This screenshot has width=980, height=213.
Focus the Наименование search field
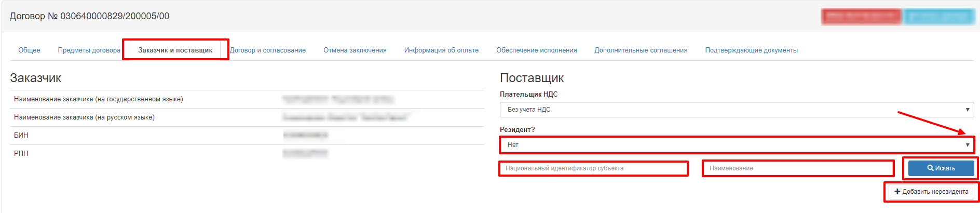pyautogui.click(x=798, y=168)
